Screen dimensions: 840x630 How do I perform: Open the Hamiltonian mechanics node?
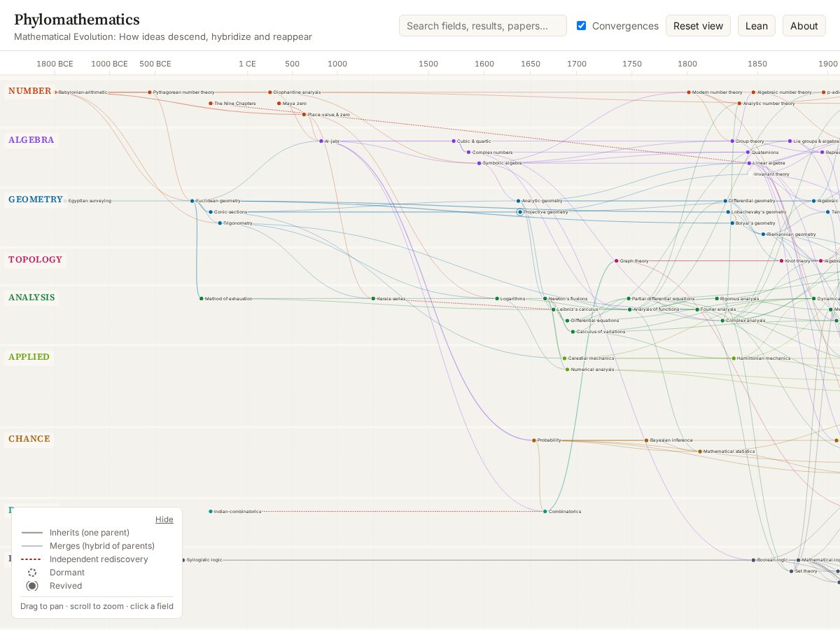734,358
